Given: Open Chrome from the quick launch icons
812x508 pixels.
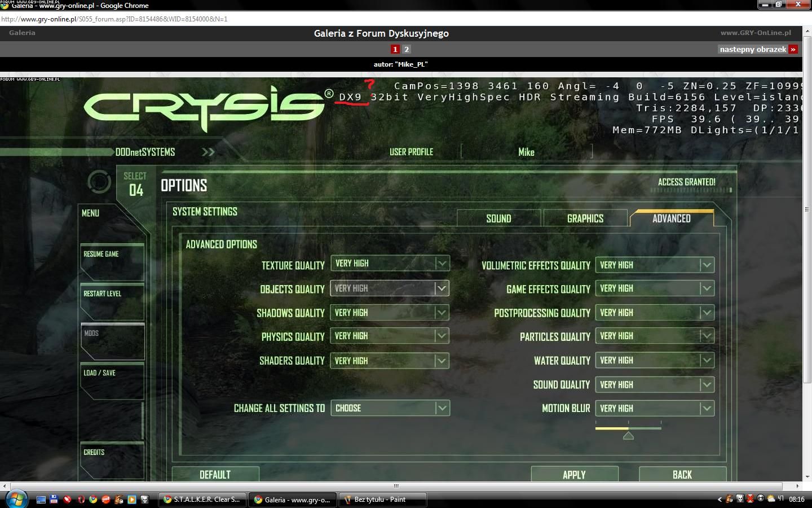Looking at the screenshot, I should click(x=93, y=500).
